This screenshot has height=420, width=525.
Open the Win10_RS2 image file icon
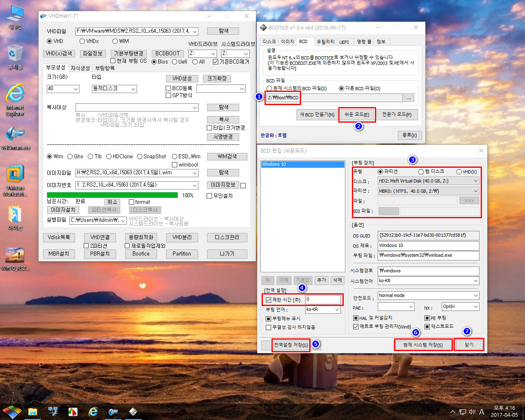click(15, 259)
